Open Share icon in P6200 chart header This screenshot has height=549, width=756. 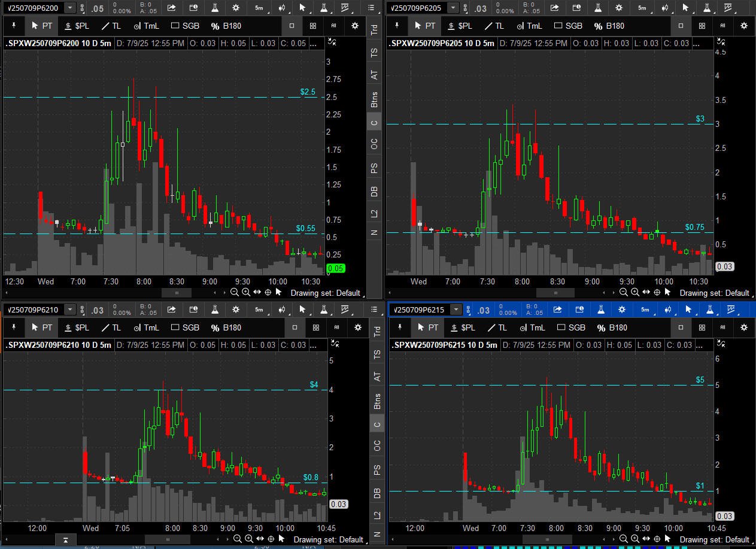point(172,8)
